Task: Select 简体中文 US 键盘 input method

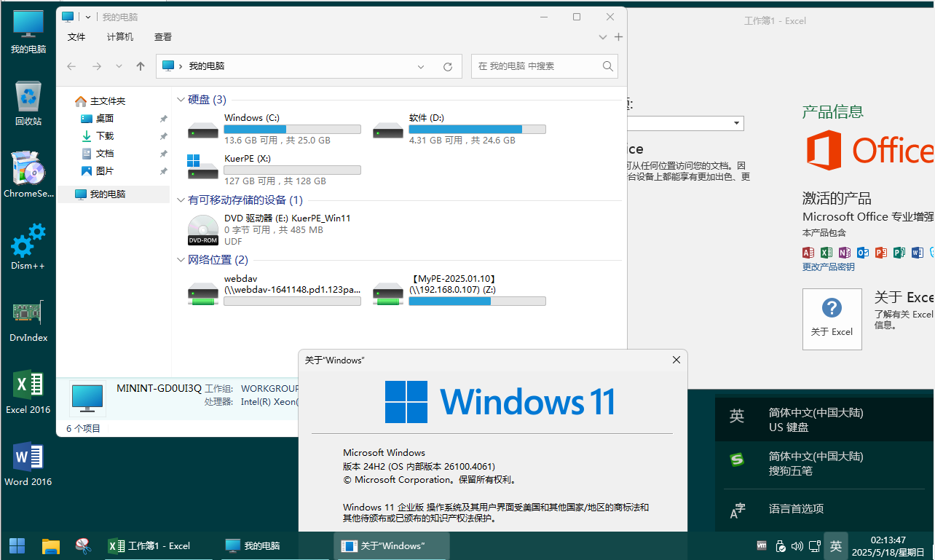Action: pyautogui.click(x=824, y=419)
